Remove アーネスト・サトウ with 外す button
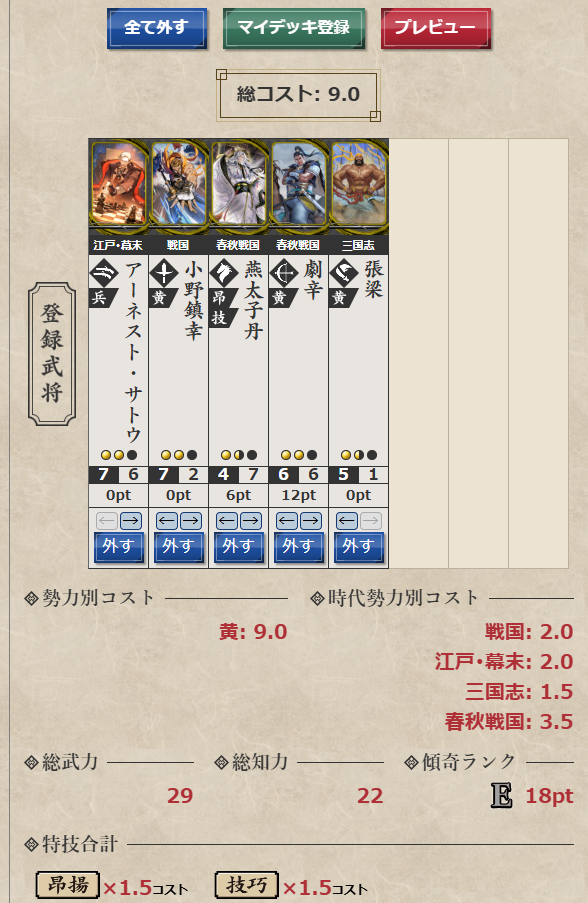Viewport: 588px width, 903px height. (118, 547)
